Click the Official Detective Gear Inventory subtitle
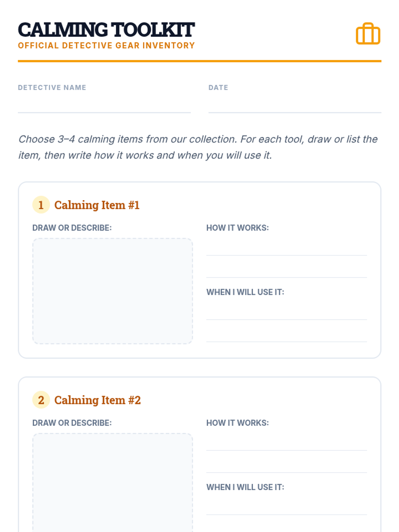 (106, 46)
